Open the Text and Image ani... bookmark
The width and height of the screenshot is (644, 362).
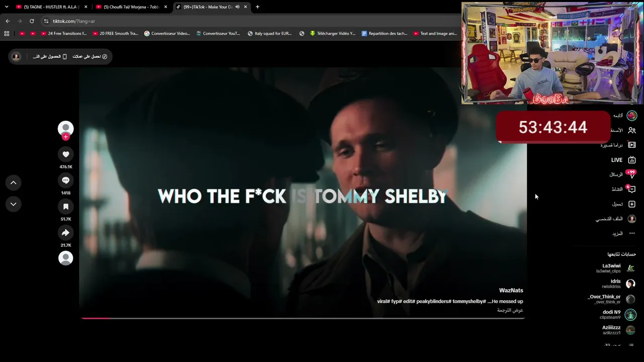tap(435, 34)
